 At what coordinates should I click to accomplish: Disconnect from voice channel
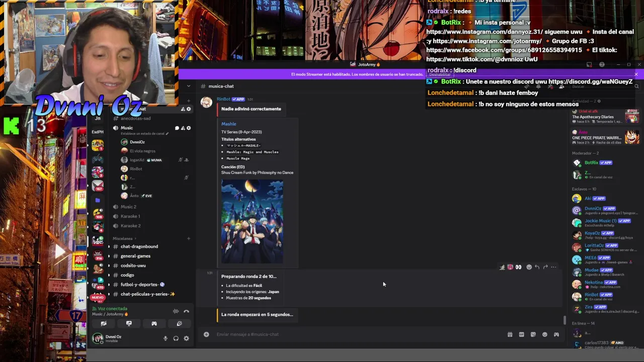pos(186,311)
